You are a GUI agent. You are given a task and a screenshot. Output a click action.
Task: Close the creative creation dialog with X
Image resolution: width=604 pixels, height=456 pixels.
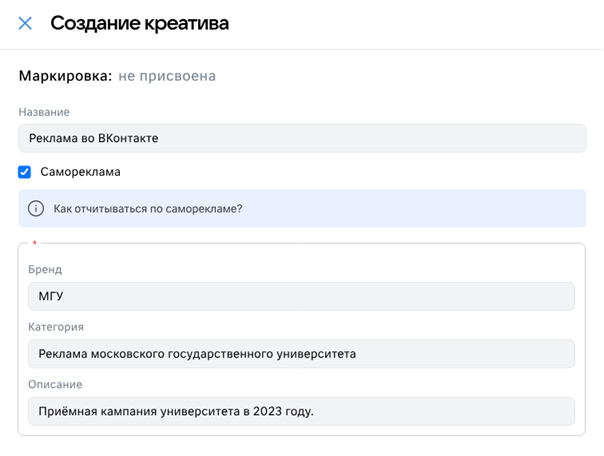click(25, 23)
